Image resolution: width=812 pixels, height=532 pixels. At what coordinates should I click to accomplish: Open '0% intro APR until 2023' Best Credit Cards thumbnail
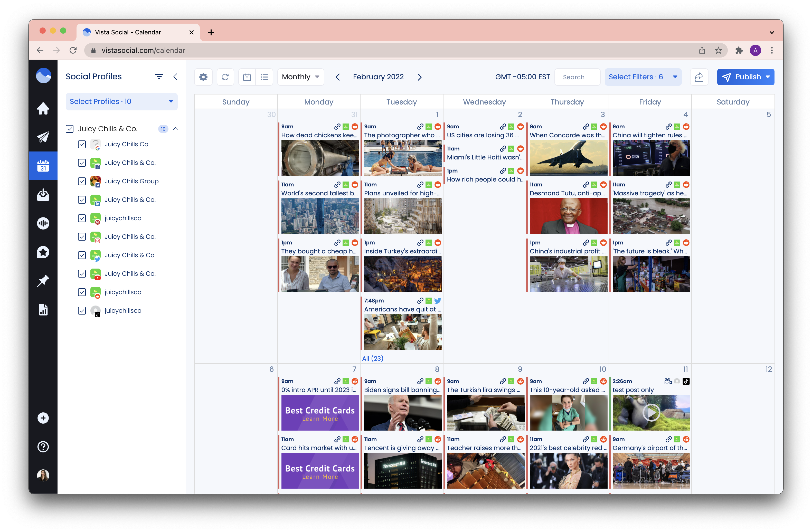pos(320,413)
